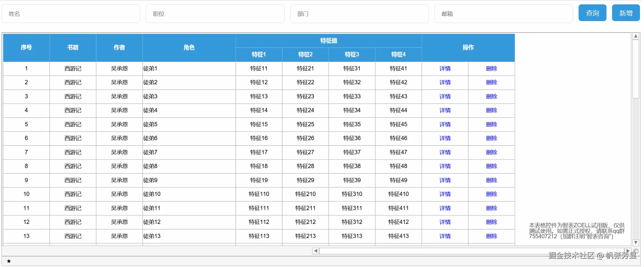Screen dimensions: 644x267
Task: Click 删除 link for row 13
Action: point(491,236)
